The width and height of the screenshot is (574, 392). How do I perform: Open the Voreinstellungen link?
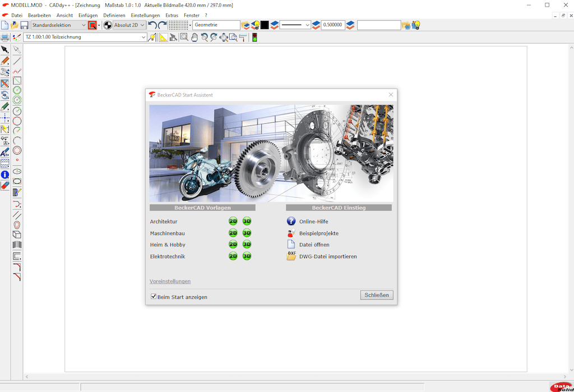click(x=170, y=281)
